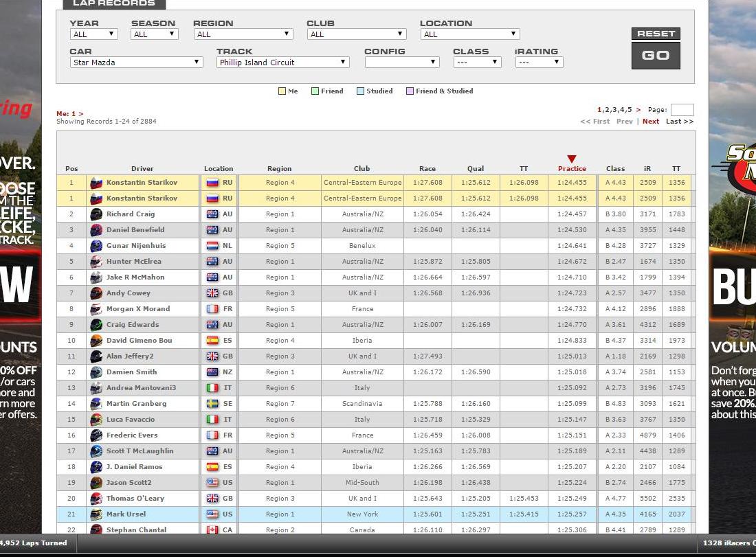Click David Gimeno Bou's Spain flag
The image size is (756, 557).
tap(212, 341)
